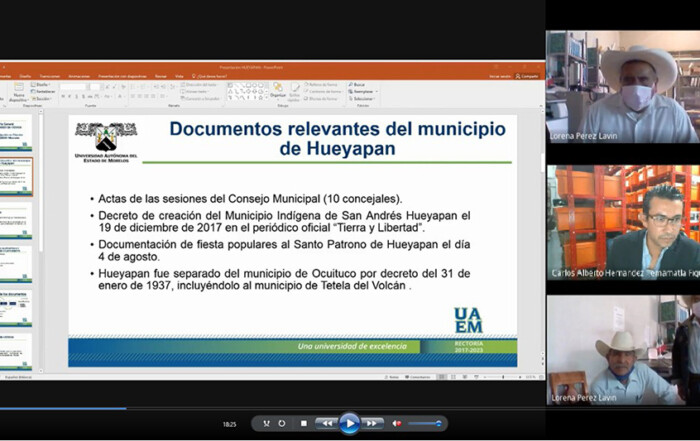Viewport: 700px width, 441px height.
Task: Click the rewind (previous) button
Action: 326,423
